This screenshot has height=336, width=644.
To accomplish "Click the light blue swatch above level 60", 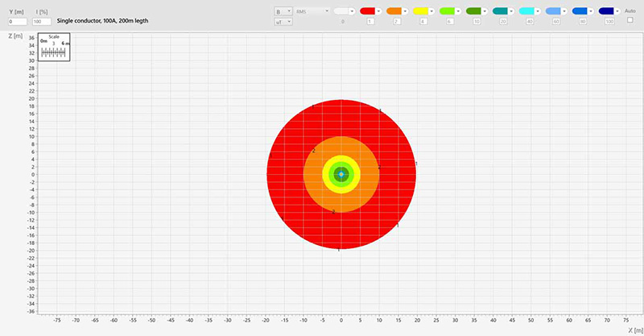I will 553,11.
